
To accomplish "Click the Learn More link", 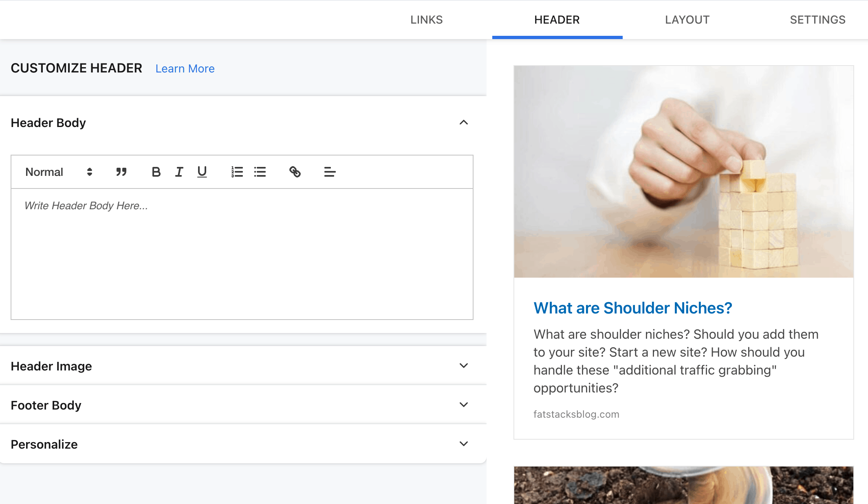I will [185, 68].
